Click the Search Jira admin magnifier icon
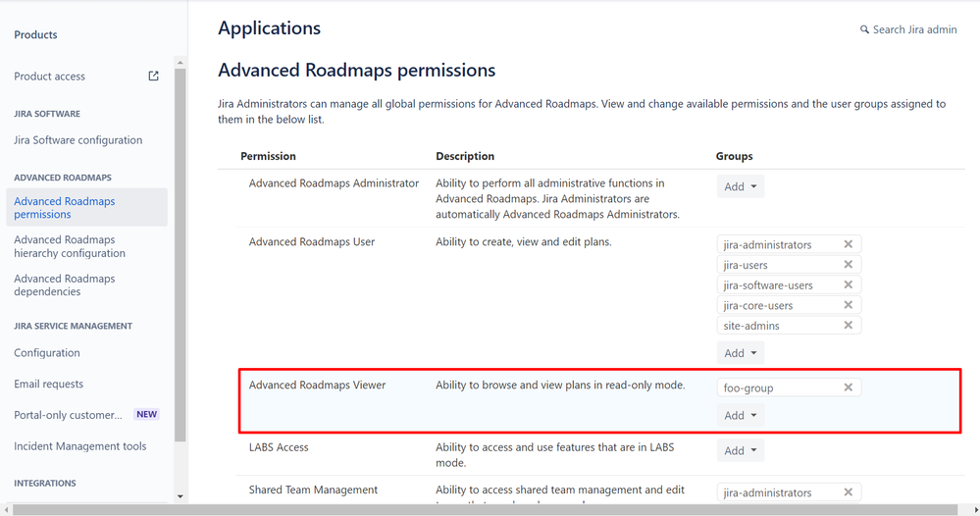Image resolution: width=980 pixels, height=516 pixels. (x=864, y=29)
